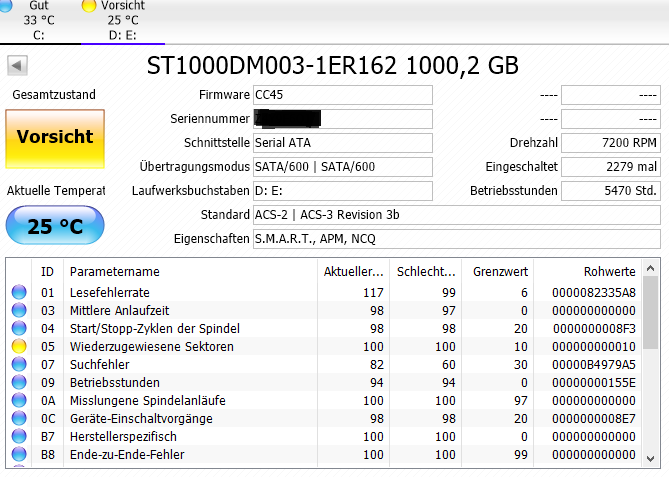
Task: Click the Drehzahl field 7200 RPM
Action: coord(611,143)
